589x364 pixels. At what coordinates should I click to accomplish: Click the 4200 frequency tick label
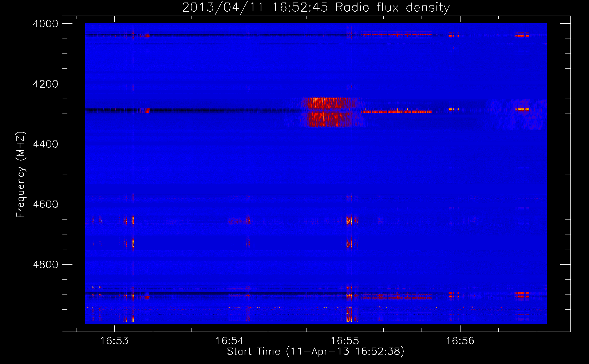pyautogui.click(x=46, y=84)
